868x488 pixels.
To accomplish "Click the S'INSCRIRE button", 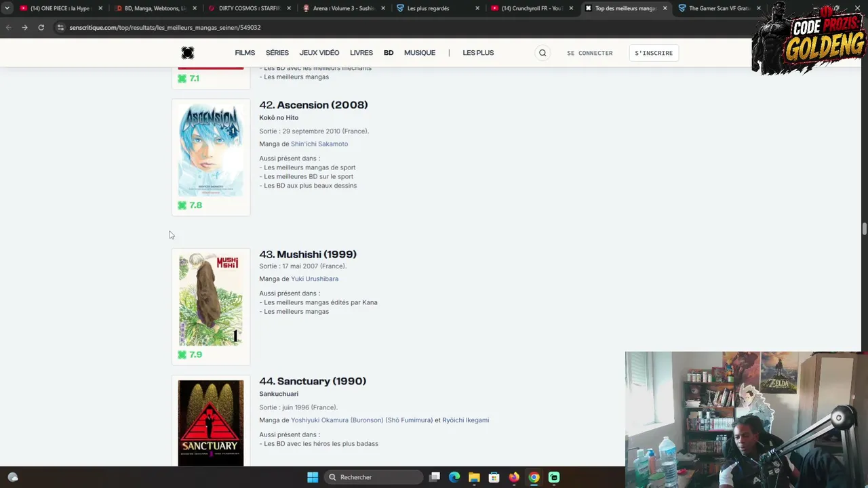I will coord(654,53).
